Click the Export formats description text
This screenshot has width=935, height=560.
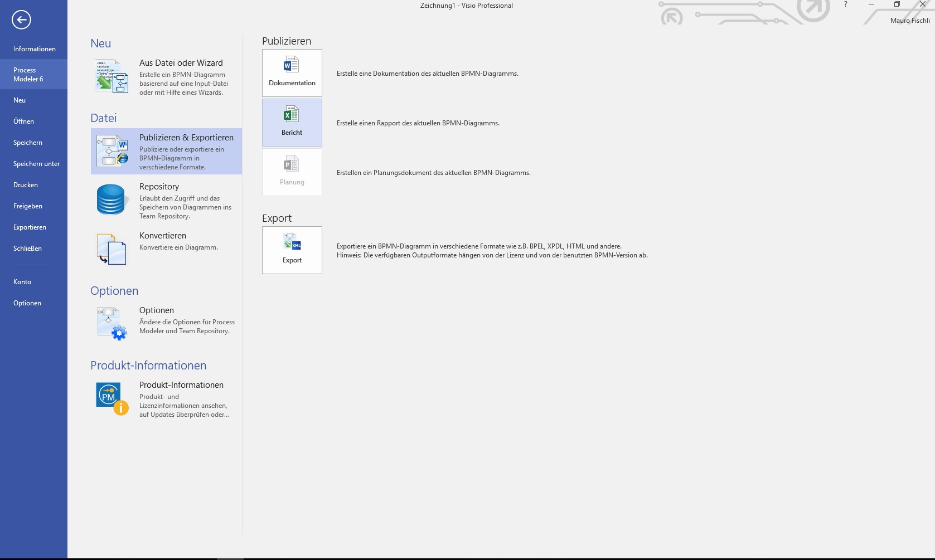click(492, 251)
